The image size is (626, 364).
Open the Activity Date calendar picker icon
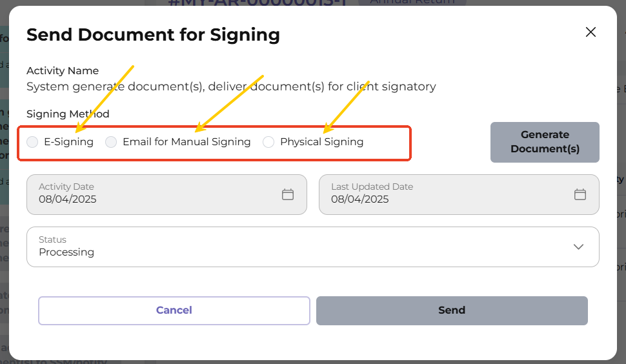(x=288, y=194)
